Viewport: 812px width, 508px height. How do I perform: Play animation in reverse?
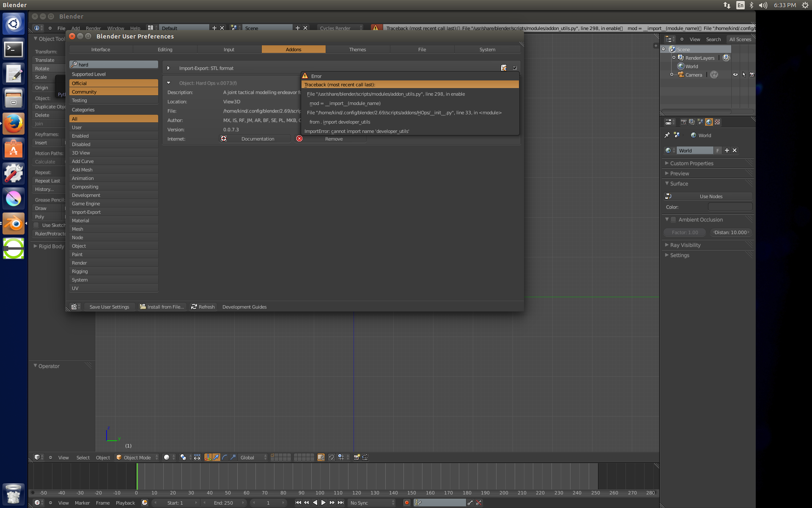315,502
